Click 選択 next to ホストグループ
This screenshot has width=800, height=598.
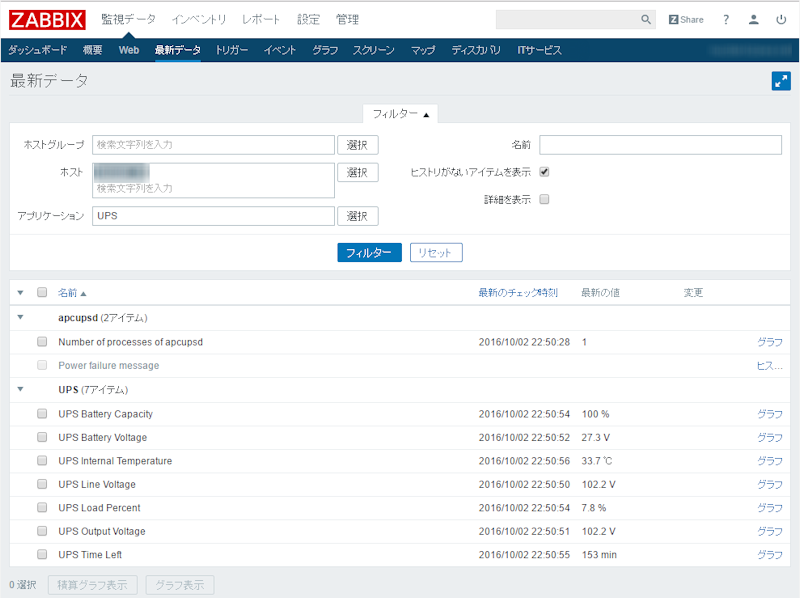[357, 144]
